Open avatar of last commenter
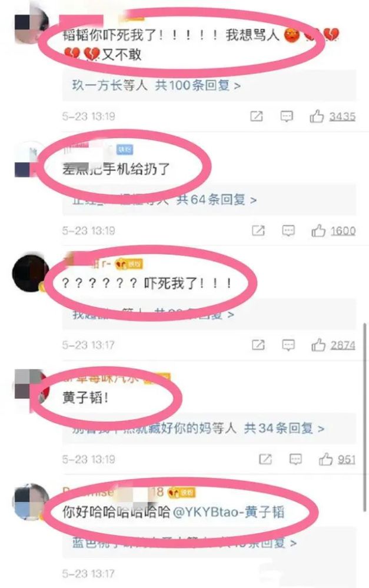The width and height of the screenshot is (369, 588). [x=30, y=502]
